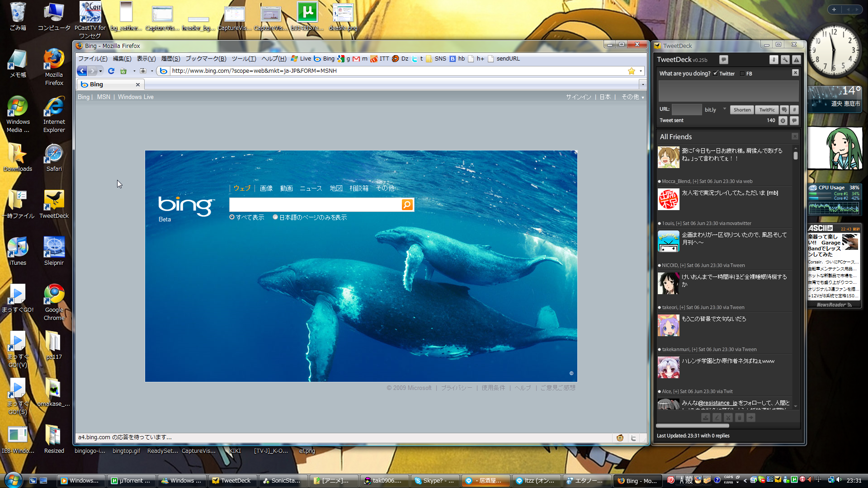Open Firefox address bar dropdown arrow

(x=641, y=71)
